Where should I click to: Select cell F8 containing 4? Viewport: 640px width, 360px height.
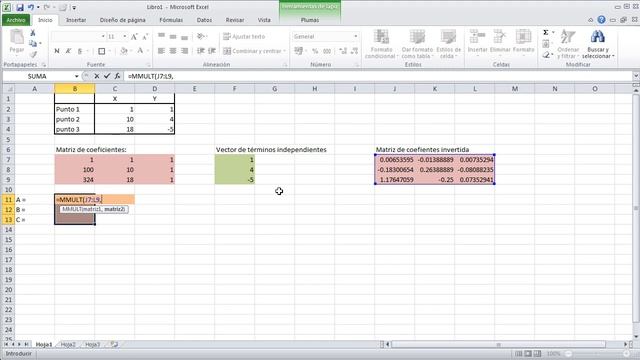[235, 169]
